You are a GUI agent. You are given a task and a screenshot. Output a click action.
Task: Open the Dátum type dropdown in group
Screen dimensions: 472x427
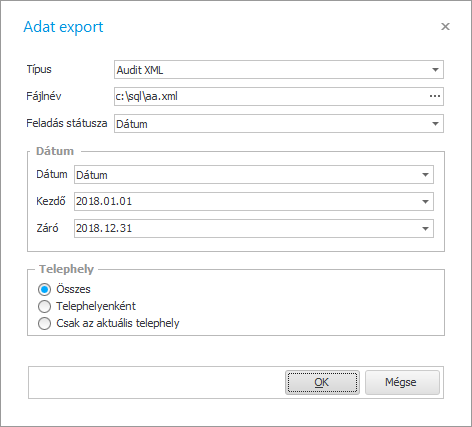(425, 175)
